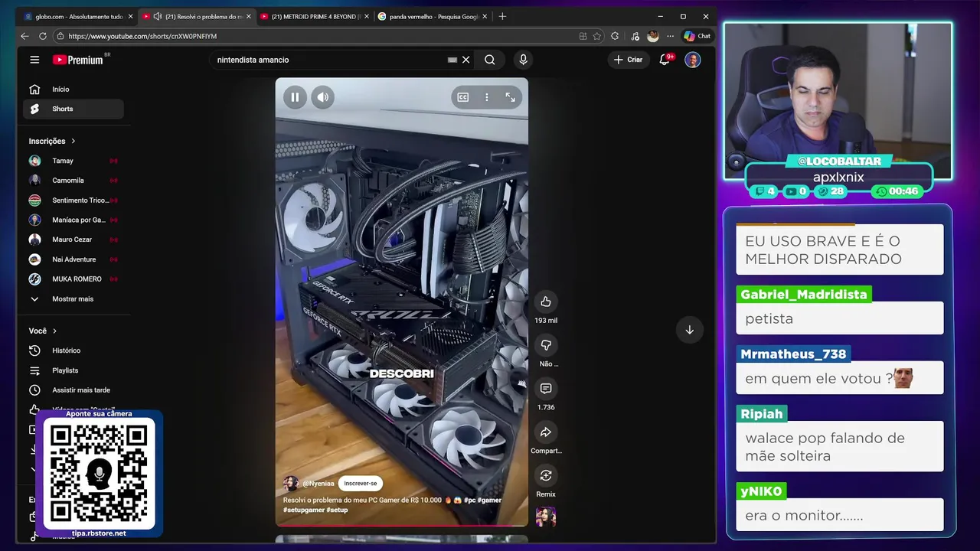
Task: Open browser settings ellipsis menu
Action: coord(671,36)
